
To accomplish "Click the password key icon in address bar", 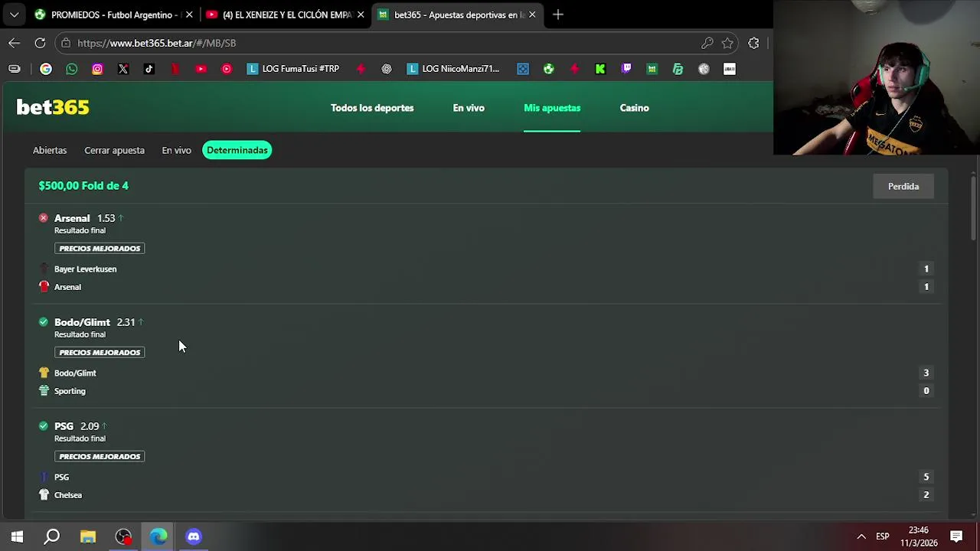I will pos(707,43).
